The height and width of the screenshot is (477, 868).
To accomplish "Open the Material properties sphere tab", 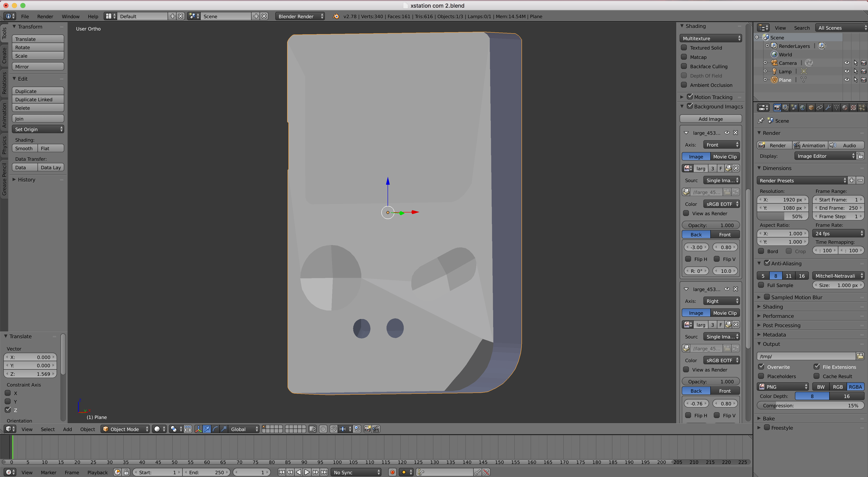I will click(845, 108).
